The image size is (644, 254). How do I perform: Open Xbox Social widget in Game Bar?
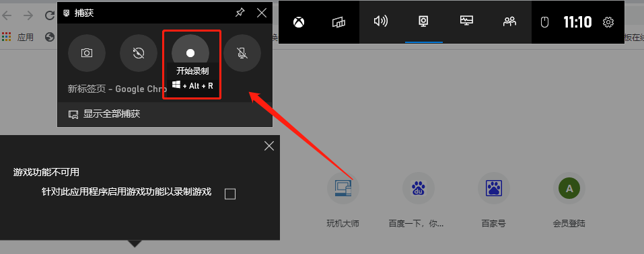pyautogui.click(x=509, y=22)
